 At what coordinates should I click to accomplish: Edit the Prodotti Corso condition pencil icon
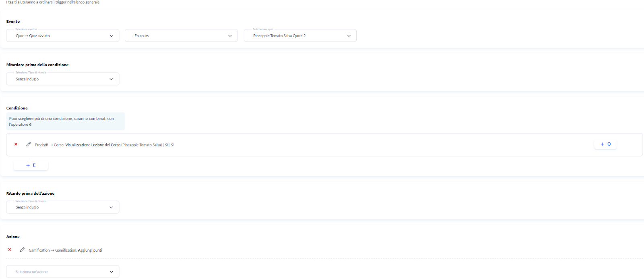coord(29,144)
